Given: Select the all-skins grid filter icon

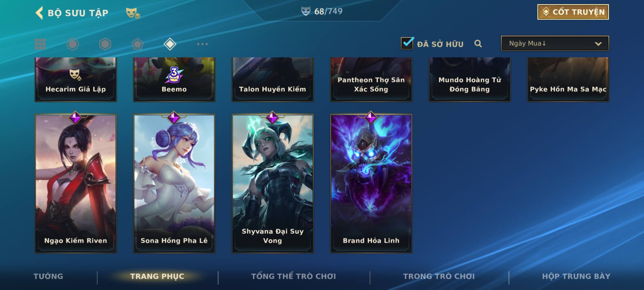Looking at the screenshot, I should coord(40,44).
